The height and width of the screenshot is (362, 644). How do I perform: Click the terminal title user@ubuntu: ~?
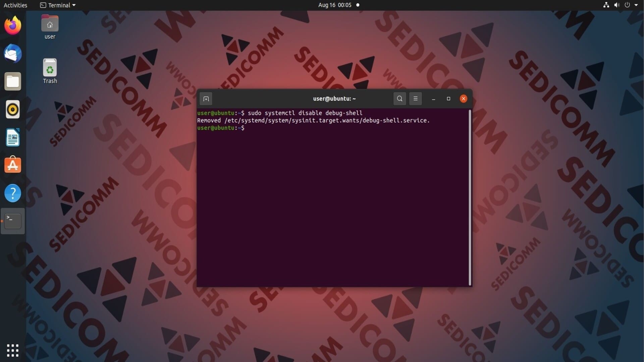(x=334, y=99)
